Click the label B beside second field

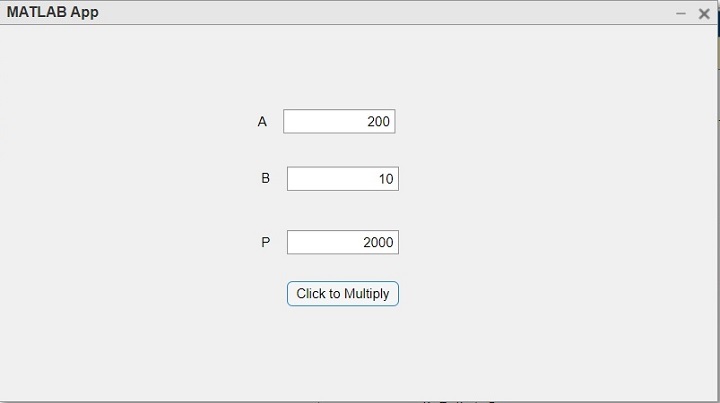pos(265,179)
